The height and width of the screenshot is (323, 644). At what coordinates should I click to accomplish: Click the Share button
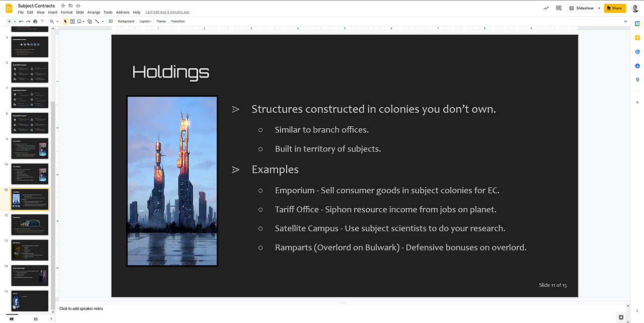[x=615, y=8]
